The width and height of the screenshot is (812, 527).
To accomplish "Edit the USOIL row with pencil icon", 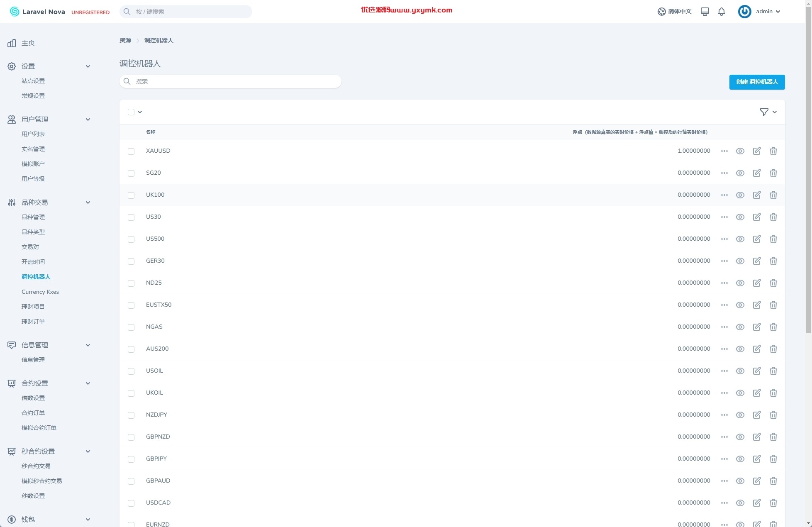I will pyautogui.click(x=757, y=371).
